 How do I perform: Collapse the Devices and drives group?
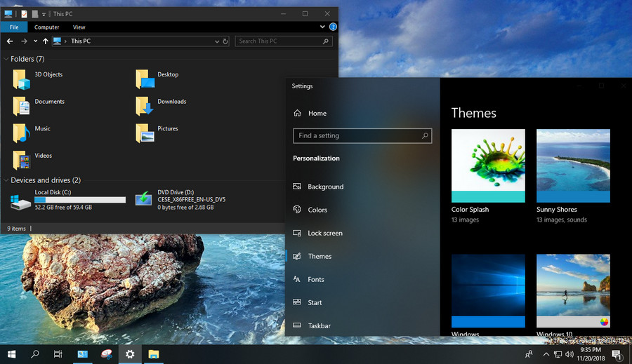coord(6,181)
